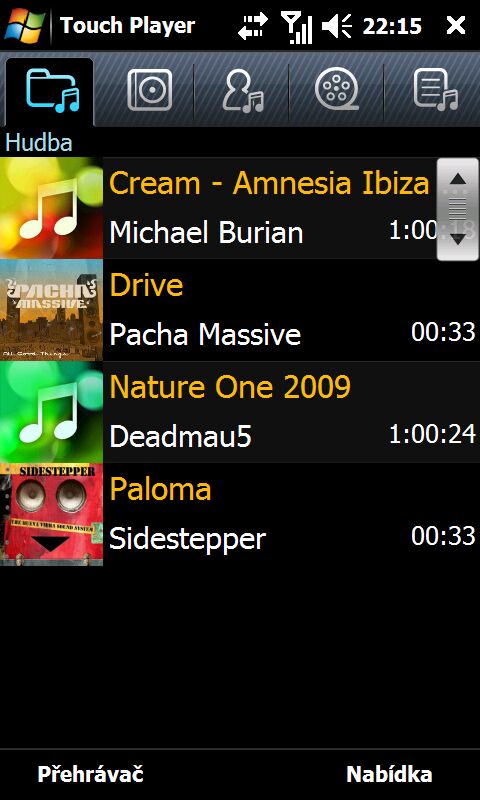Click the Pacha Massive album cover

(52, 310)
